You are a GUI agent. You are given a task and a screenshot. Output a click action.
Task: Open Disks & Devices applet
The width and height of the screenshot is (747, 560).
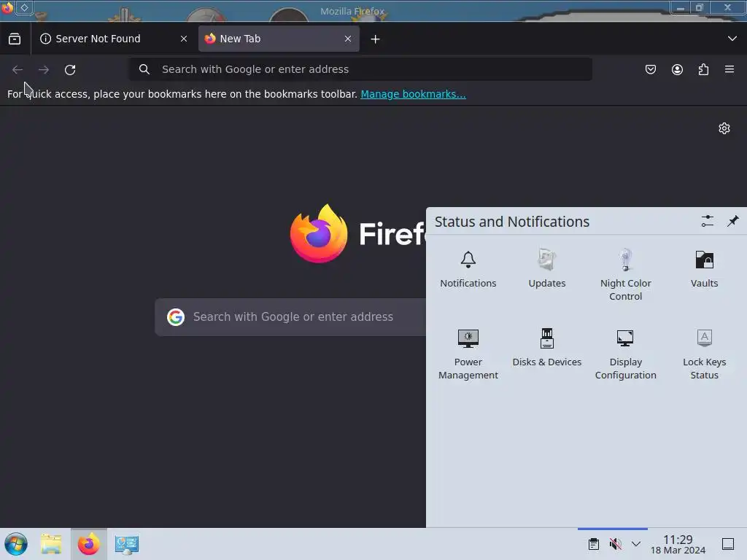pyautogui.click(x=547, y=348)
